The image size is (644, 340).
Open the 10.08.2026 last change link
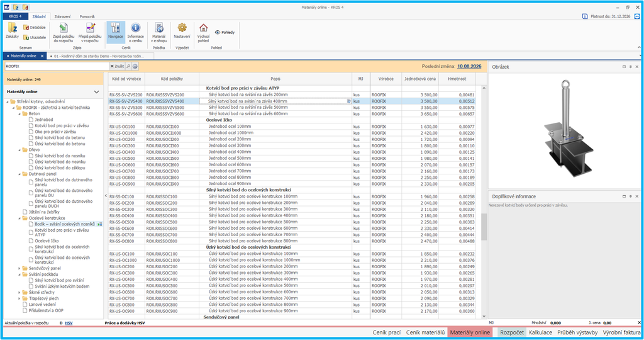[x=469, y=66]
